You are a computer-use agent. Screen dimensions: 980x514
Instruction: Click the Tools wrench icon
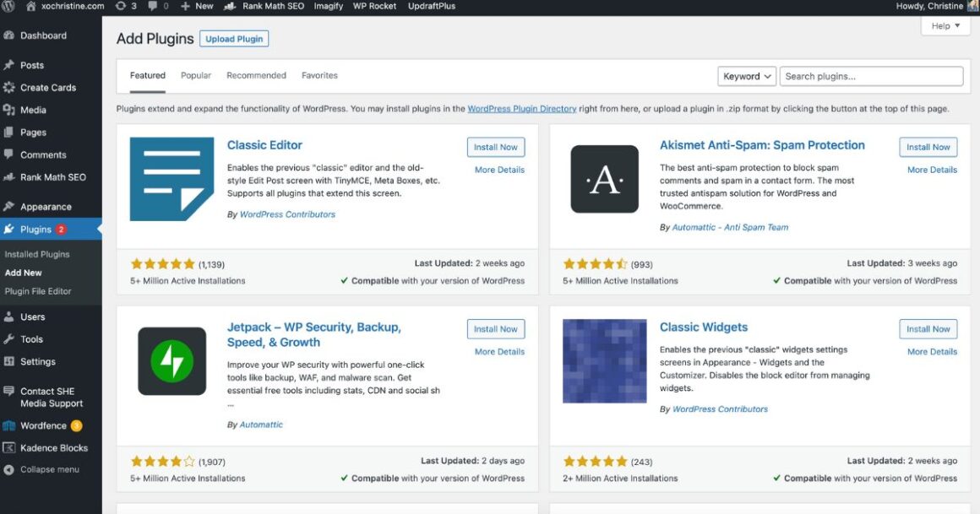pos(8,339)
